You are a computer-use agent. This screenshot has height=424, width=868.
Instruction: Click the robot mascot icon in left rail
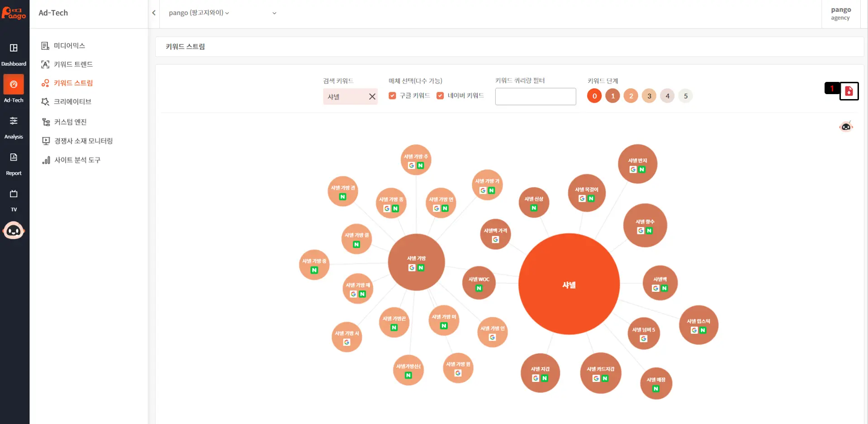point(14,231)
